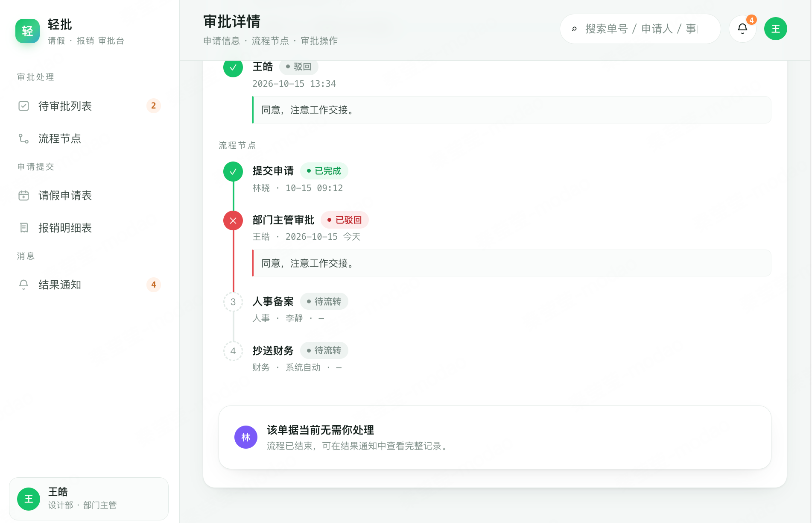Click the purple 林 avatar in notice card
The image size is (812, 523).
click(246, 437)
